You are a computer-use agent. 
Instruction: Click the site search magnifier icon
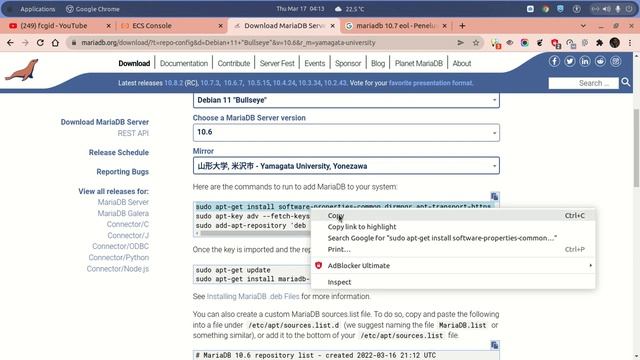pyautogui.click(x=626, y=82)
